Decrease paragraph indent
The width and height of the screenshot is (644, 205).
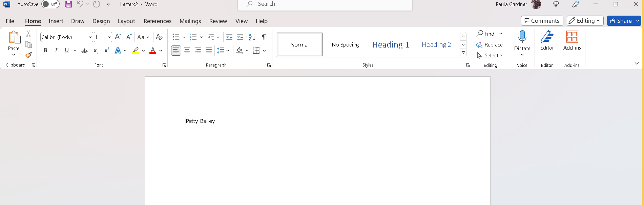229,37
